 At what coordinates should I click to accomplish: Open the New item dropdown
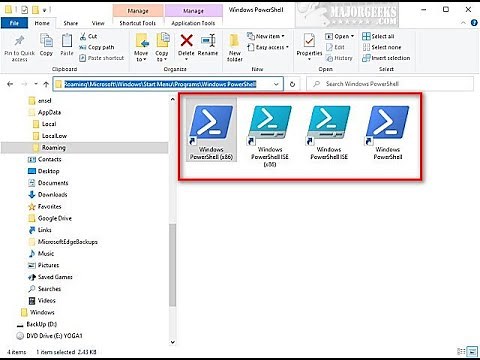point(266,36)
